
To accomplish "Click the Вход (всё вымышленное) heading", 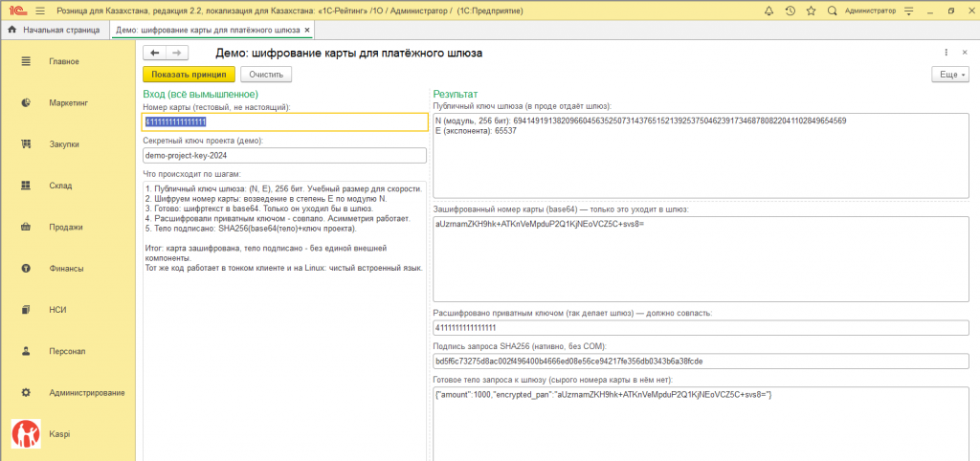I will point(201,94).
